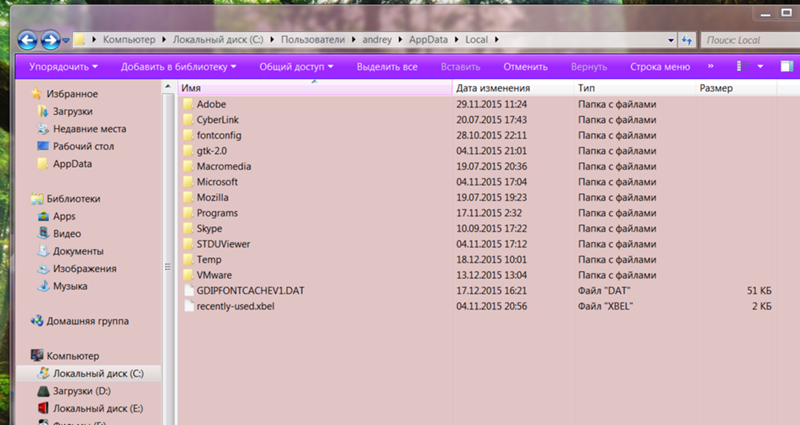
Task: Open Apps library in sidebar
Action: coord(64,216)
